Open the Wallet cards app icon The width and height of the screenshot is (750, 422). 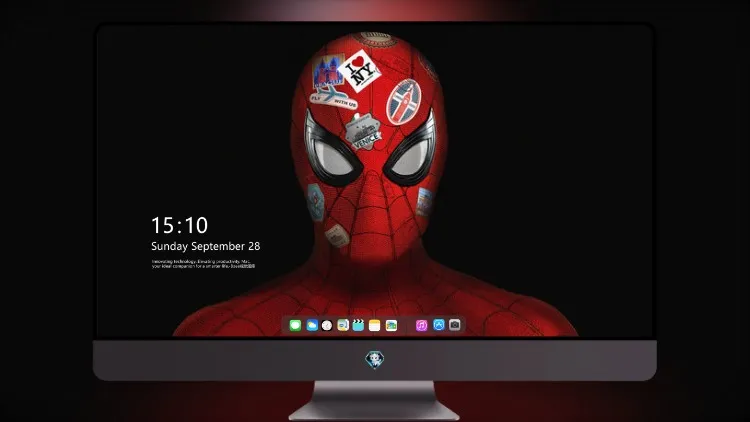[391, 325]
